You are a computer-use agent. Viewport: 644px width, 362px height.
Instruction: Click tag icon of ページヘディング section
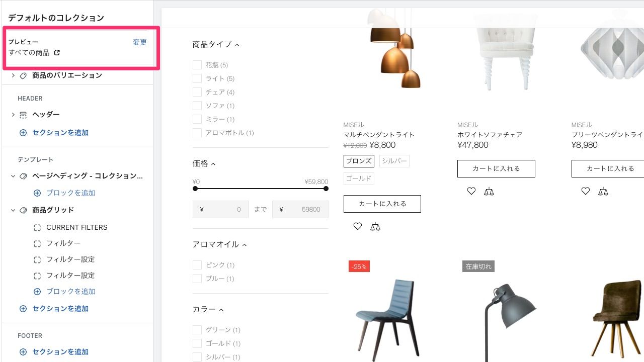coord(23,176)
